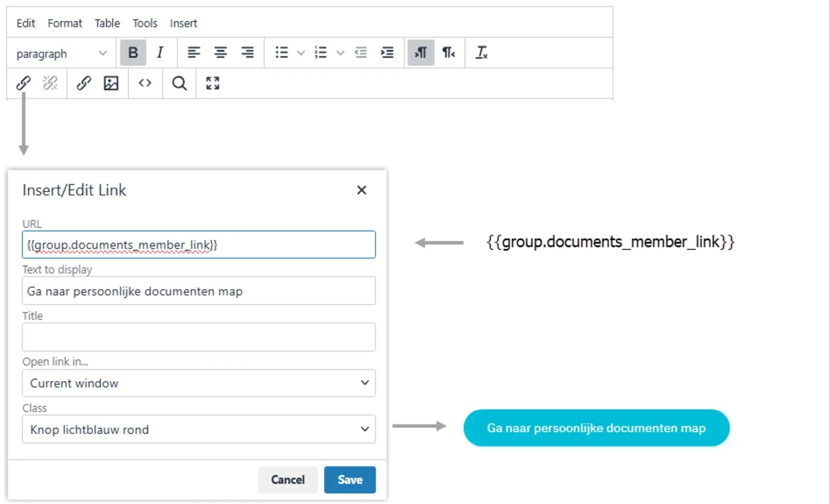Click the remove link icon
Screen dimensions: 829x504
click(x=50, y=83)
